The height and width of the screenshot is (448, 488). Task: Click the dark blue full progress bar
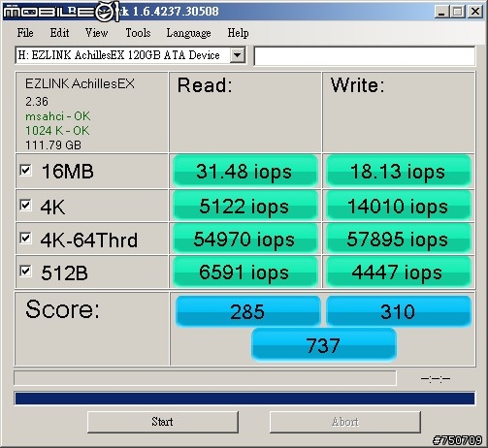coord(244,399)
